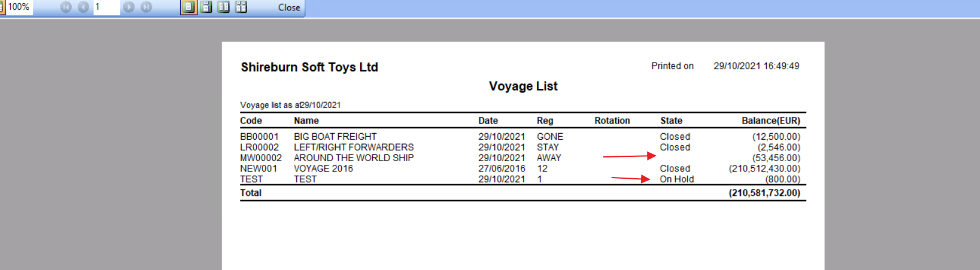
Task: Click the total balance amount (210,581,732.00)
Action: (764, 193)
